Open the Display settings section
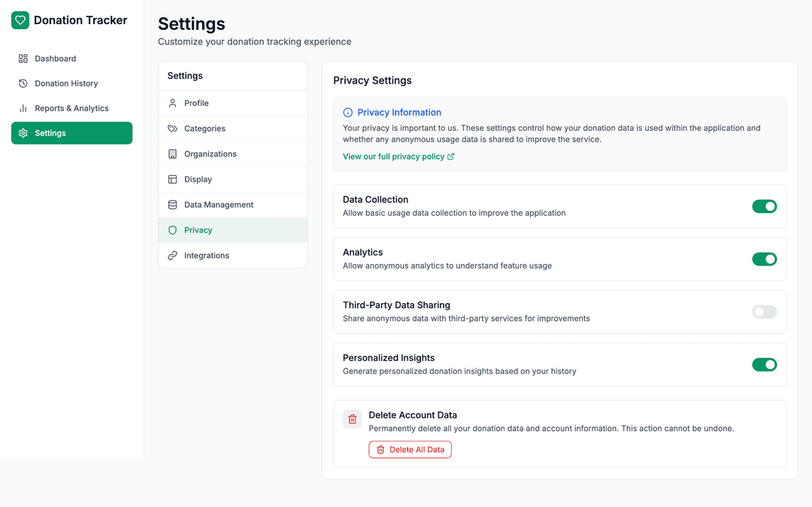 198,179
